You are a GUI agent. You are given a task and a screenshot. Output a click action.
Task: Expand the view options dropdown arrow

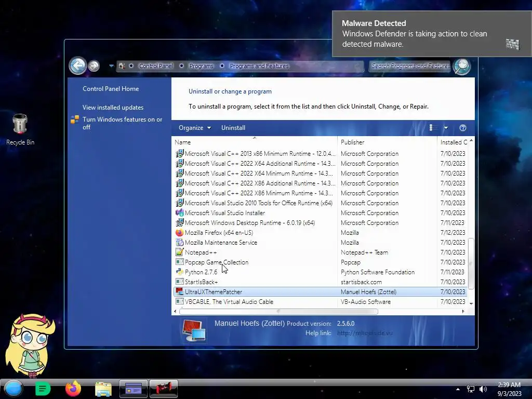(446, 128)
